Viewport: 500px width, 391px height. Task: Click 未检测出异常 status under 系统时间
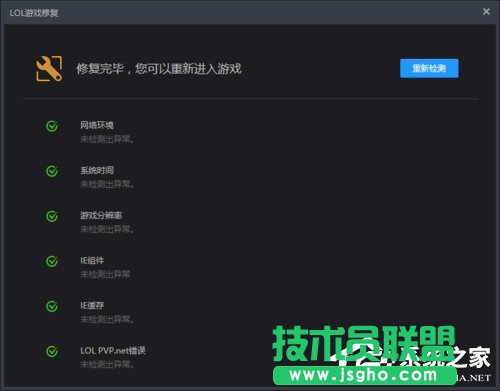[107, 184]
